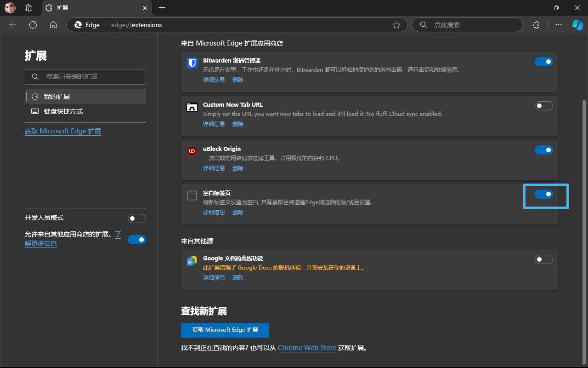This screenshot has height=368, width=588.
Task: Click the 来自其他源 section heading
Action: coord(197,241)
